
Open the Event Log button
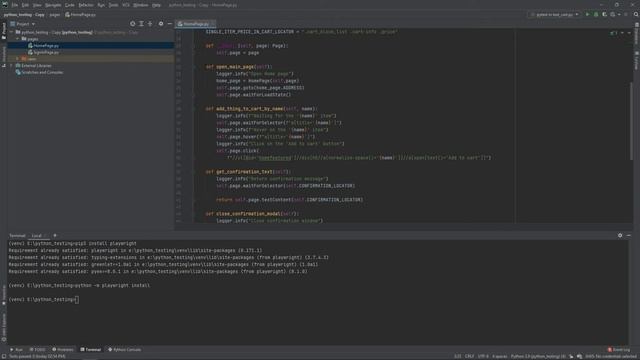click(619, 349)
